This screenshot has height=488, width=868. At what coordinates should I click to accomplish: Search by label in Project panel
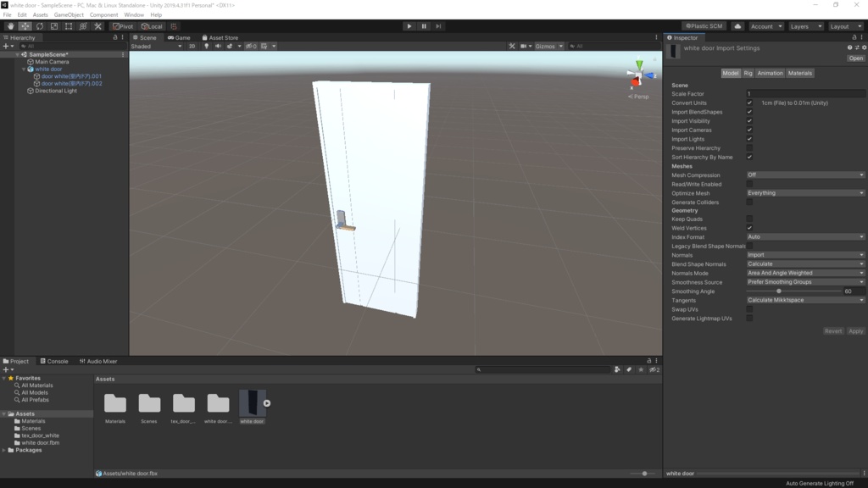coord(629,369)
